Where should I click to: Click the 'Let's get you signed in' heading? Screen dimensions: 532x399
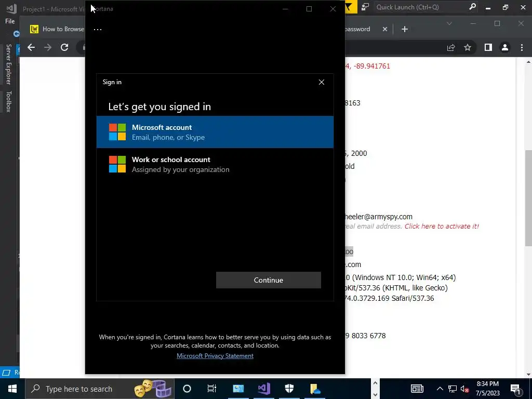(x=159, y=107)
